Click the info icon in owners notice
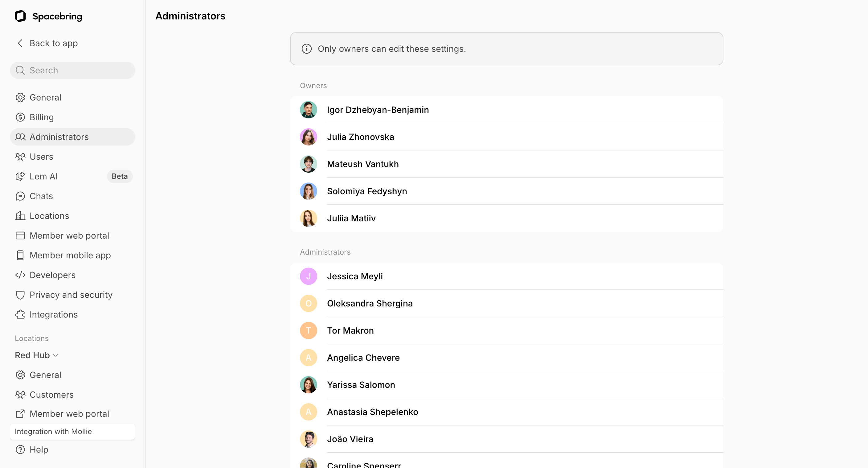Image resolution: width=868 pixels, height=468 pixels. pyautogui.click(x=306, y=49)
